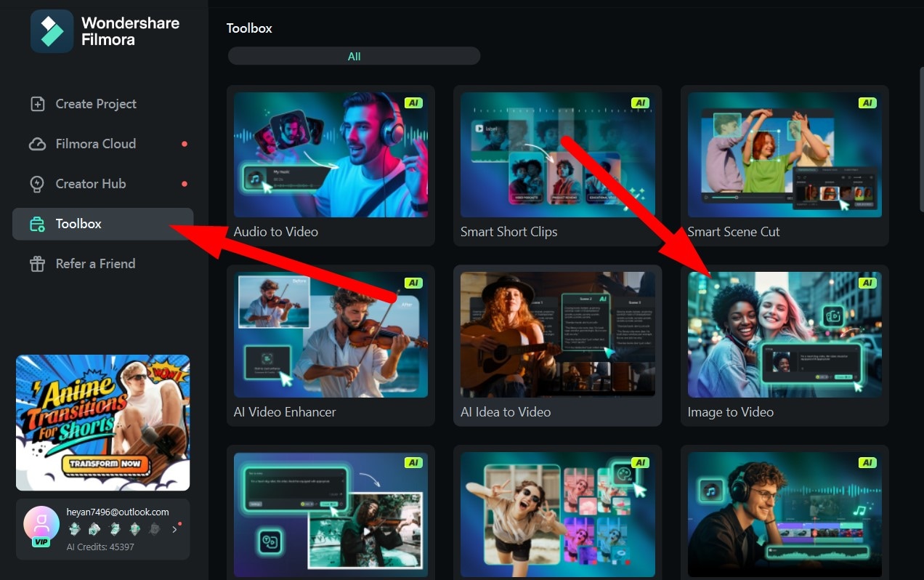The height and width of the screenshot is (580, 924).
Task: Click the Toolbox briefcase icon
Action: pyautogui.click(x=37, y=224)
